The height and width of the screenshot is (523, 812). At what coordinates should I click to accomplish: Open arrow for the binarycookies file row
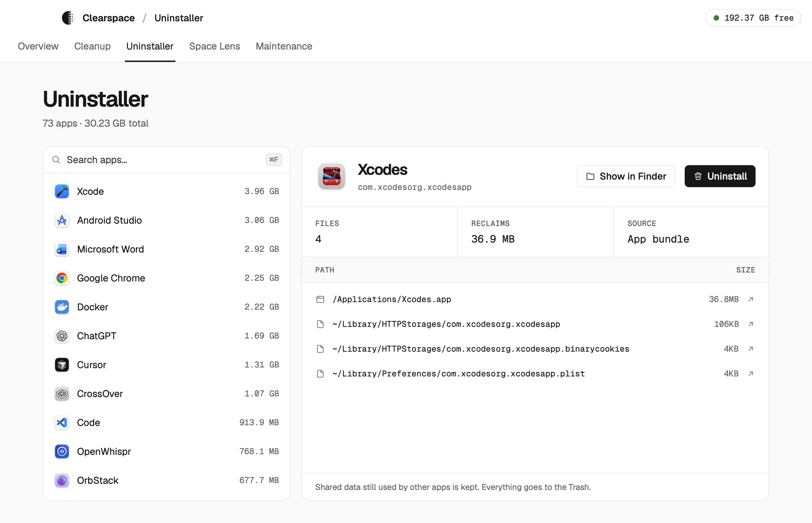[x=751, y=349]
